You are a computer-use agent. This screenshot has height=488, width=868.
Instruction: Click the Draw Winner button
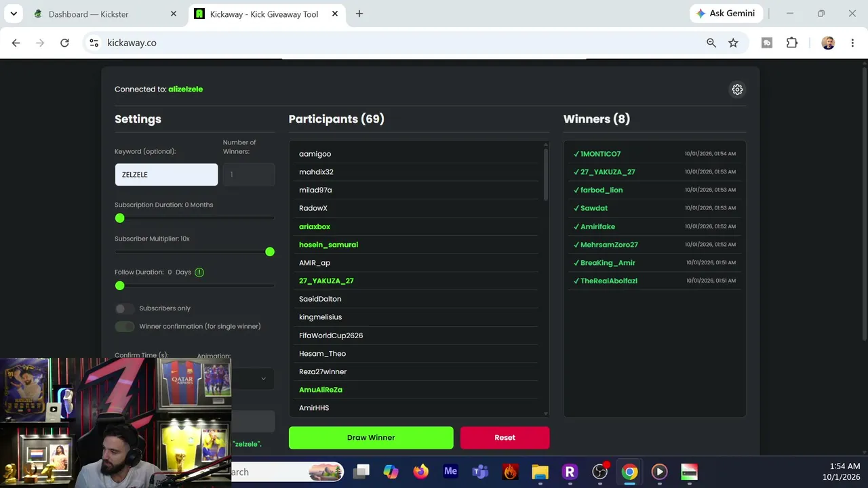pos(371,438)
